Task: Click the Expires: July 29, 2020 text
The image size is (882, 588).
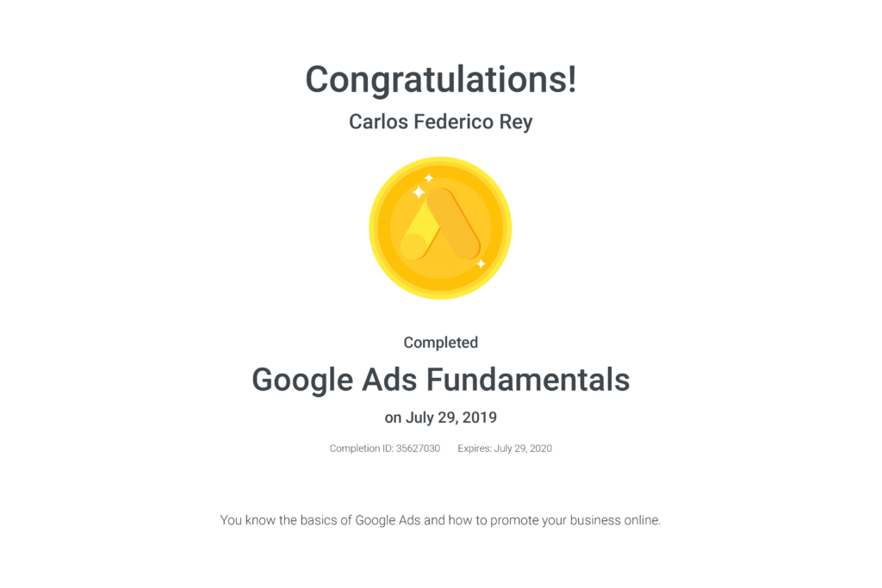Action: (x=505, y=449)
